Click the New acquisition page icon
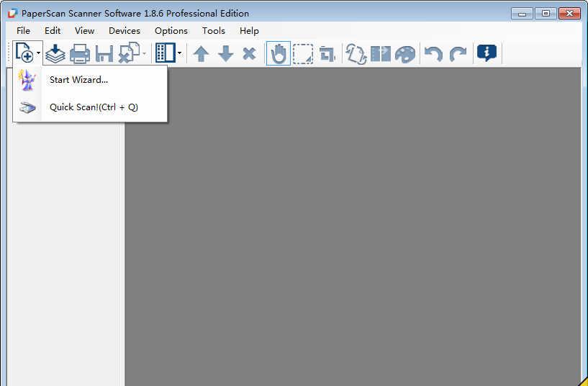588x386 pixels. tap(24, 53)
